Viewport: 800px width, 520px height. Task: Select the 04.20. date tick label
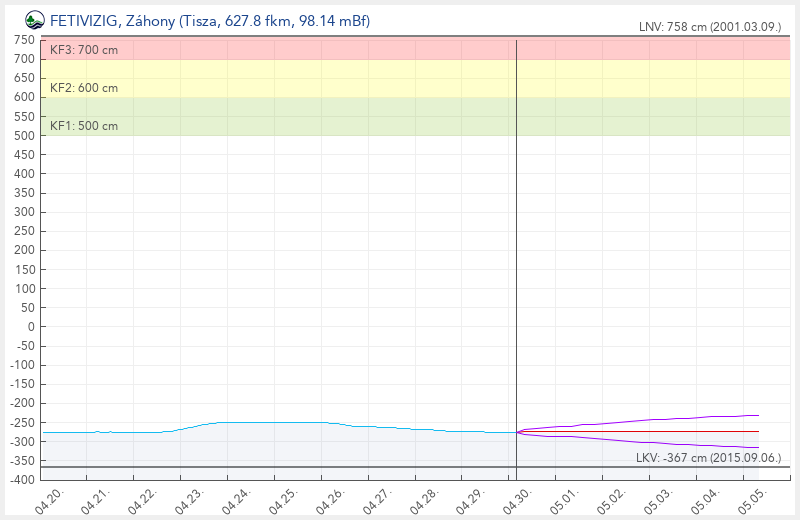pyautogui.click(x=49, y=499)
